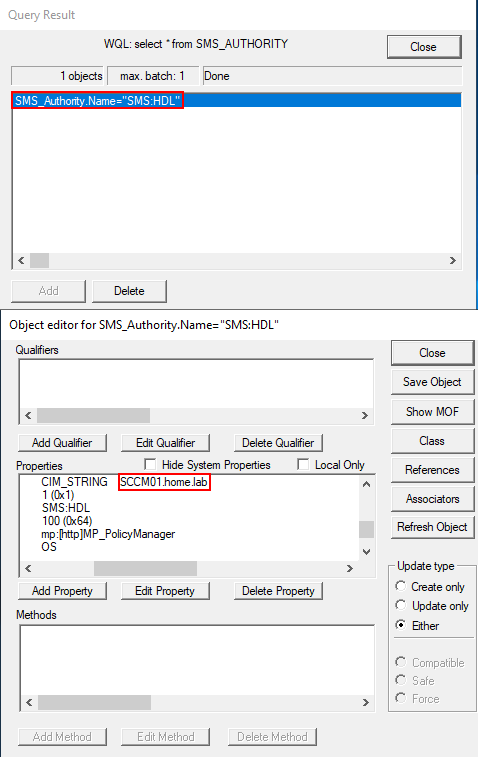This screenshot has width=478, height=757.
Task: Click Edit Property button
Action: (x=165, y=591)
